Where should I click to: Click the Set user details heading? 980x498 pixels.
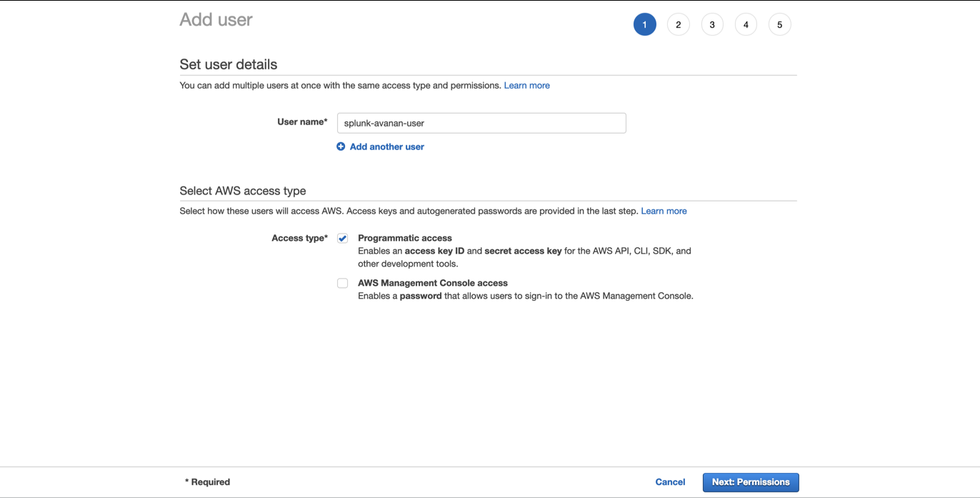tap(228, 64)
